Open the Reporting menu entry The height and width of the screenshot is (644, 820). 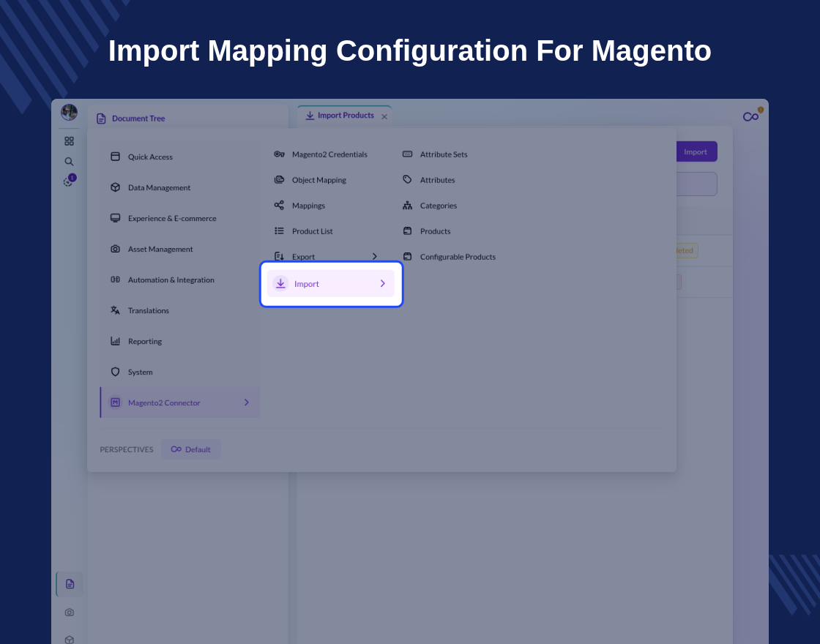[x=180, y=341]
